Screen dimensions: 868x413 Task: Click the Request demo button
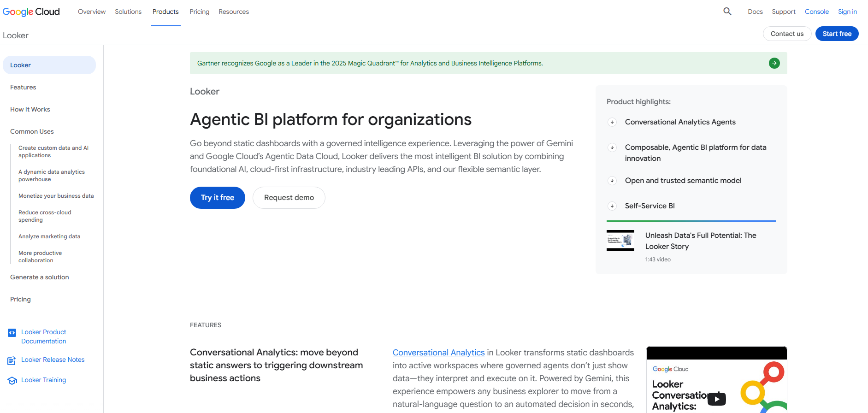pos(289,198)
